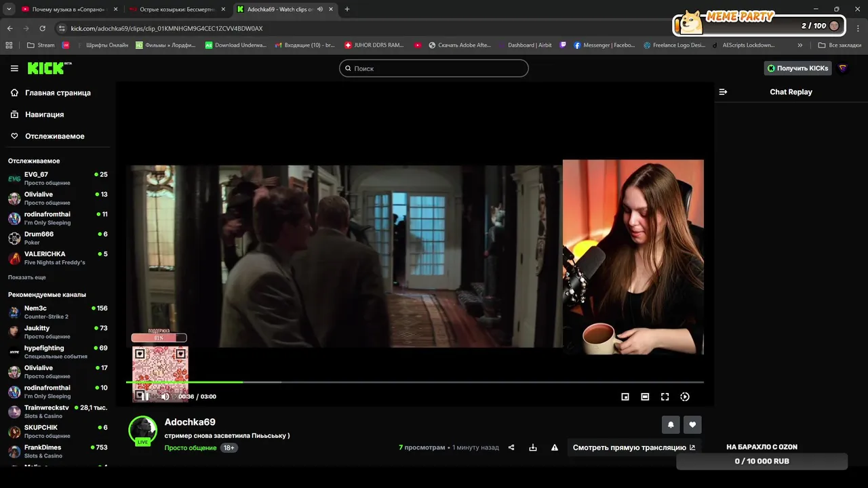
Task: Open Dashboard | Airbit bookmark
Action: pyautogui.click(x=524, y=45)
